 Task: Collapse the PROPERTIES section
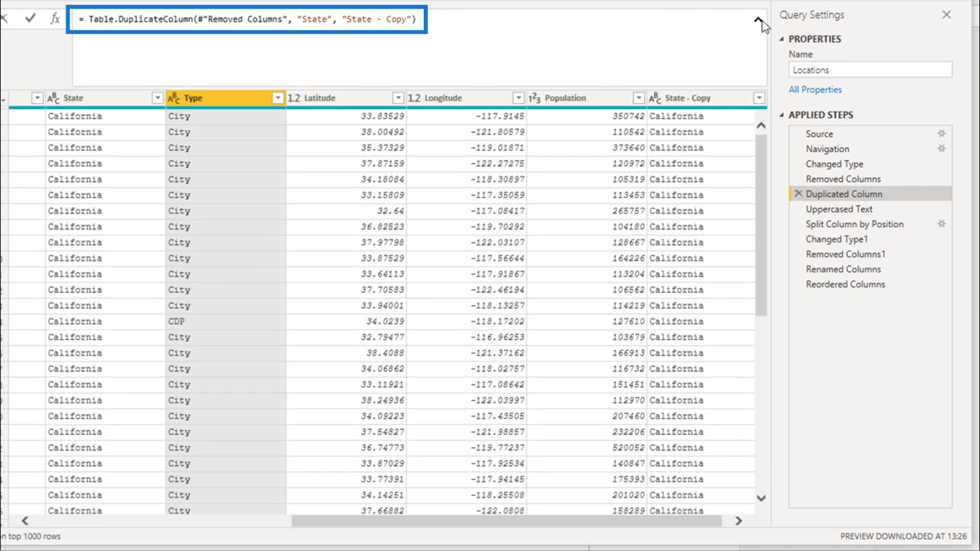782,39
